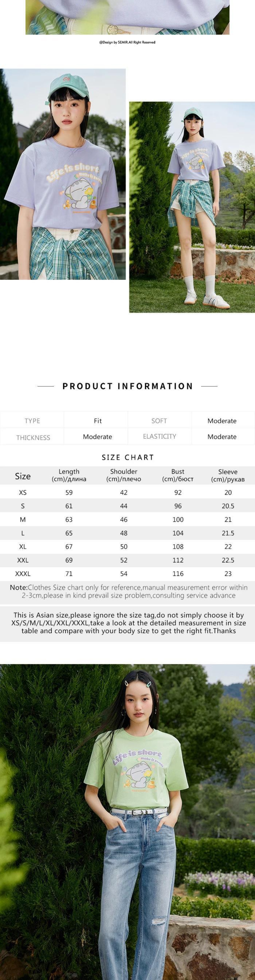Click the green t-shirt model photo
Image resolution: width=255 pixels, height=980 pixels.
pyautogui.click(x=127, y=822)
